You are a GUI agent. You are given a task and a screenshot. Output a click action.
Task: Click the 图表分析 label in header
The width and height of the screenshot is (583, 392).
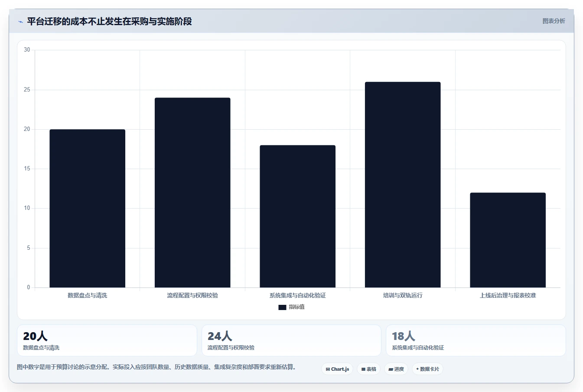point(554,21)
